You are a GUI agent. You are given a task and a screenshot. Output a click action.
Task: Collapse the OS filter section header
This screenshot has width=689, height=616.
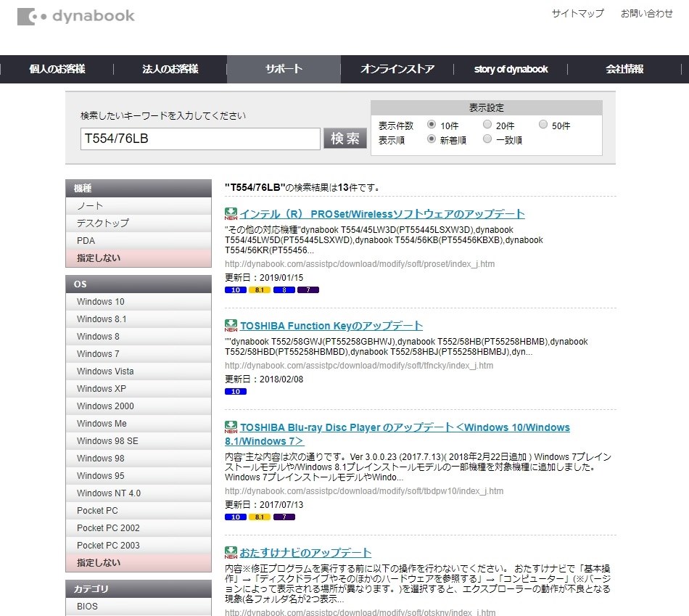(138, 284)
